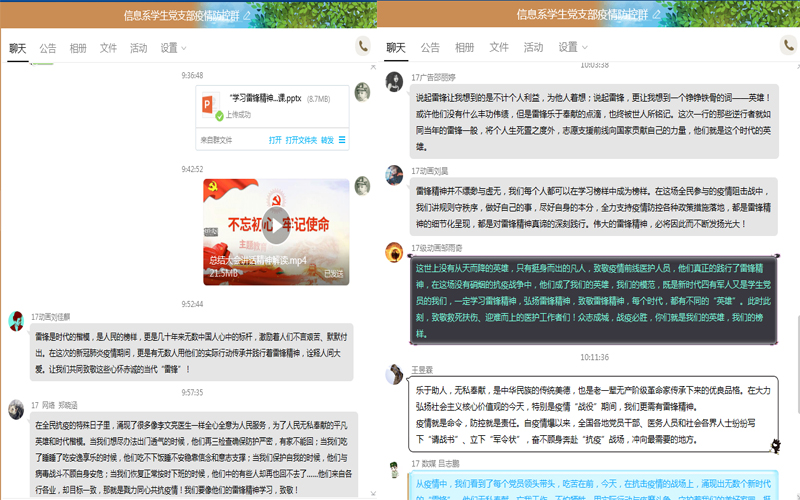Open avatar of 17 数媒 吕志鹏

click(x=394, y=469)
